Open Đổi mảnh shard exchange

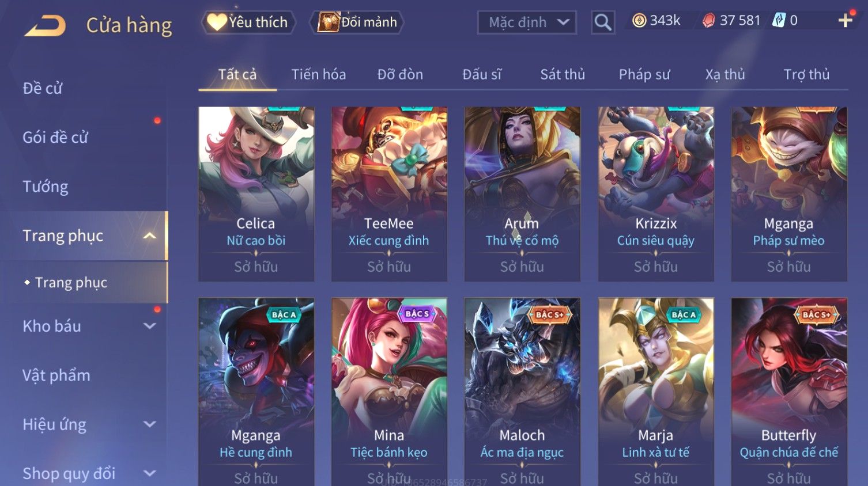click(x=357, y=22)
